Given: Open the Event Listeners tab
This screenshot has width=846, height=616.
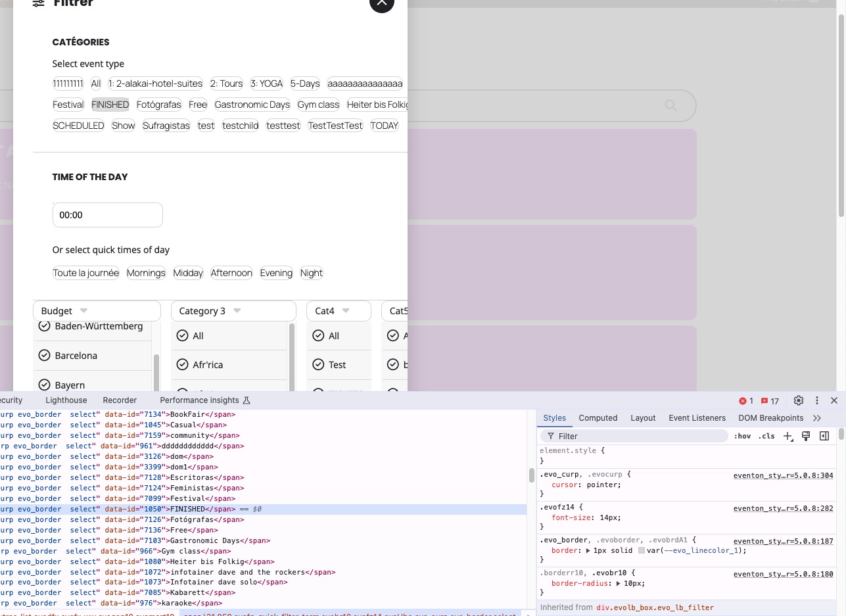Looking at the screenshot, I should coord(697,418).
